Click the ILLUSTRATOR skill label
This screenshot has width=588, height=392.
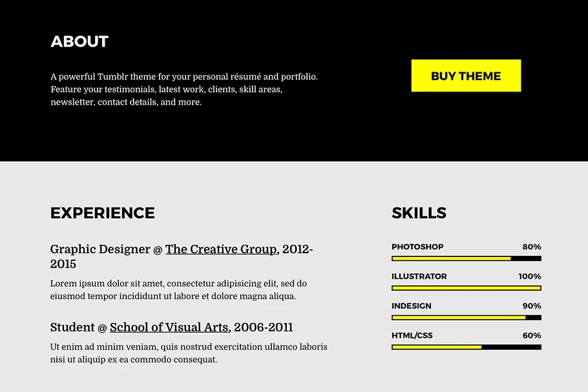pyautogui.click(x=419, y=276)
